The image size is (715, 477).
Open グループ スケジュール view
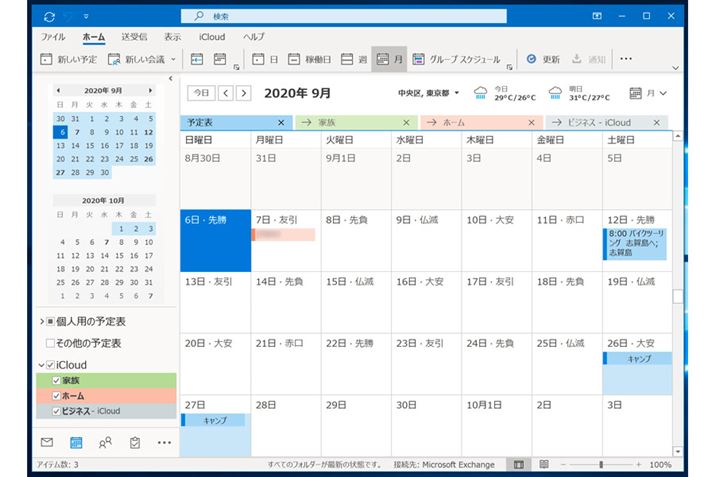[x=456, y=59]
